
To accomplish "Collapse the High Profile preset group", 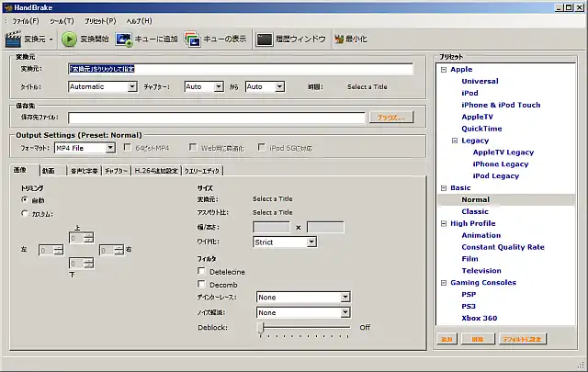I will 444,223.
